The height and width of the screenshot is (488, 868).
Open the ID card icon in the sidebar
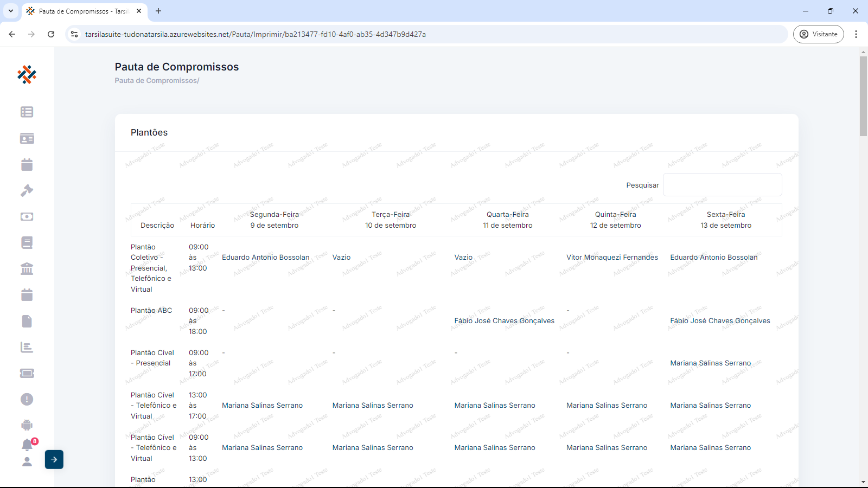point(27,139)
